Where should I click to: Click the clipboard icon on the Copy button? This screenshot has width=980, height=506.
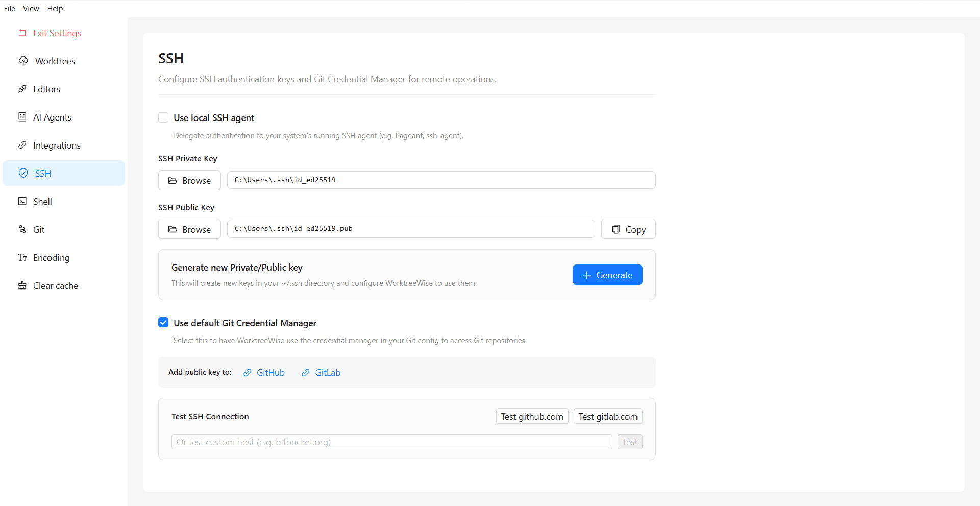pyautogui.click(x=616, y=229)
